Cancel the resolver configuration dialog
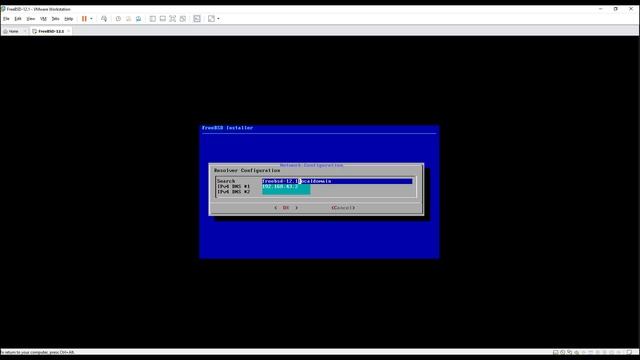 [343, 208]
